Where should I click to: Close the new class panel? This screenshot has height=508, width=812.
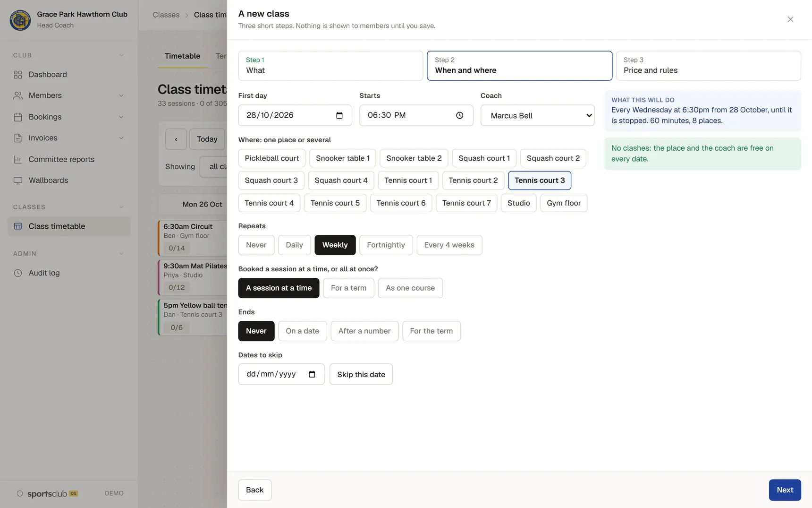click(x=790, y=19)
